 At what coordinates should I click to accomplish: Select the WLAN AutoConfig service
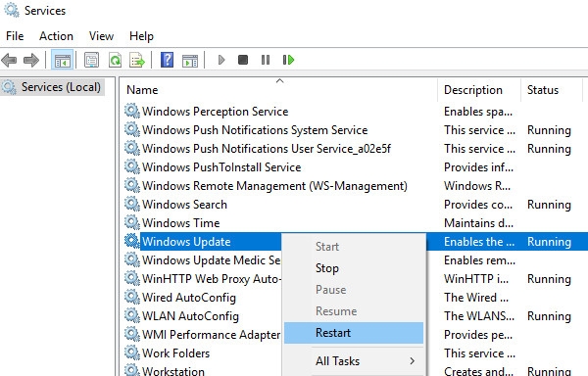(190, 315)
